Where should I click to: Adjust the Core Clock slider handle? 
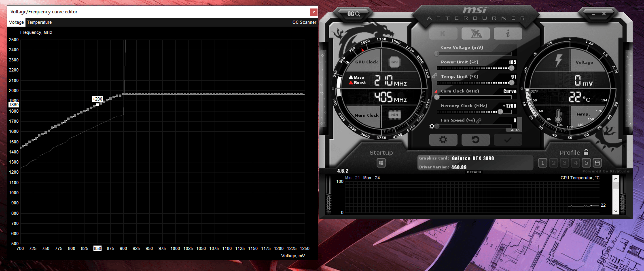coord(437,97)
